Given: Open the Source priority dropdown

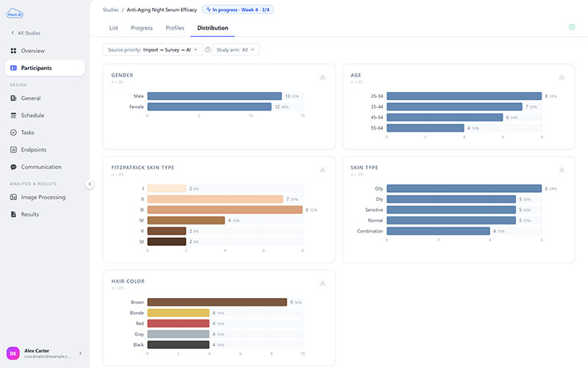Looking at the screenshot, I should tap(153, 49).
